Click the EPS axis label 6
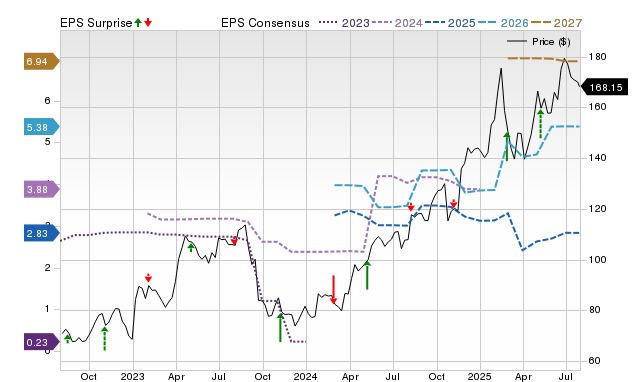Image resolution: width=640 pixels, height=382 pixels. pos(47,101)
